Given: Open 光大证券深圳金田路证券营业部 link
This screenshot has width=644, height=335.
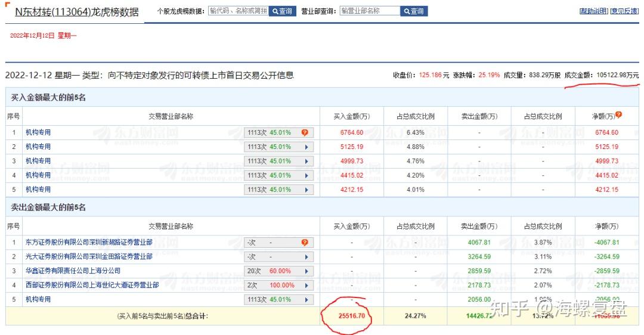Looking at the screenshot, I should pos(89,256).
